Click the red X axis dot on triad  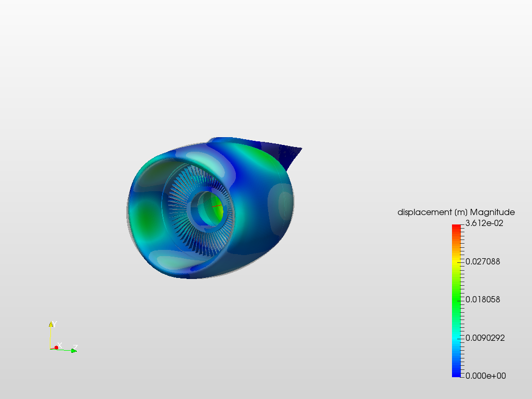[x=56, y=348]
